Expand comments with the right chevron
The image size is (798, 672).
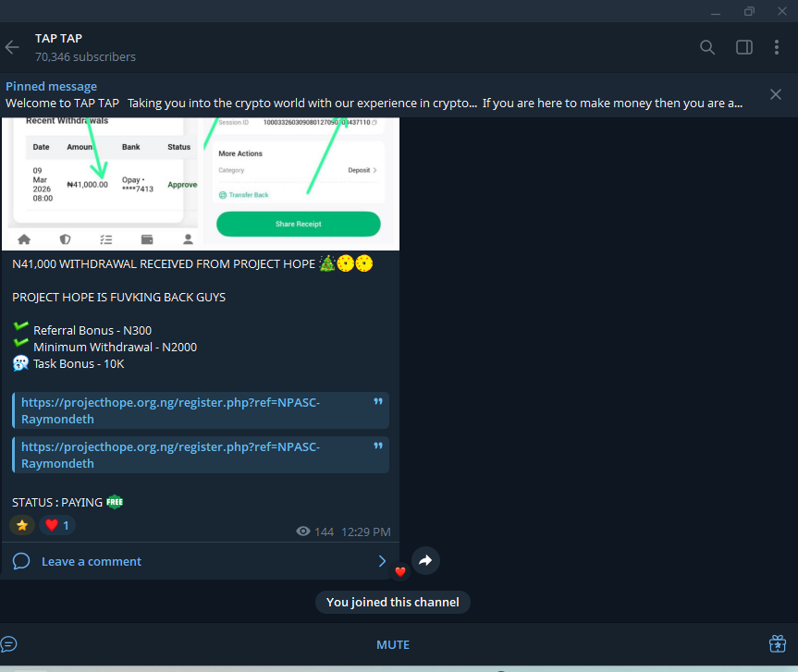tap(382, 561)
